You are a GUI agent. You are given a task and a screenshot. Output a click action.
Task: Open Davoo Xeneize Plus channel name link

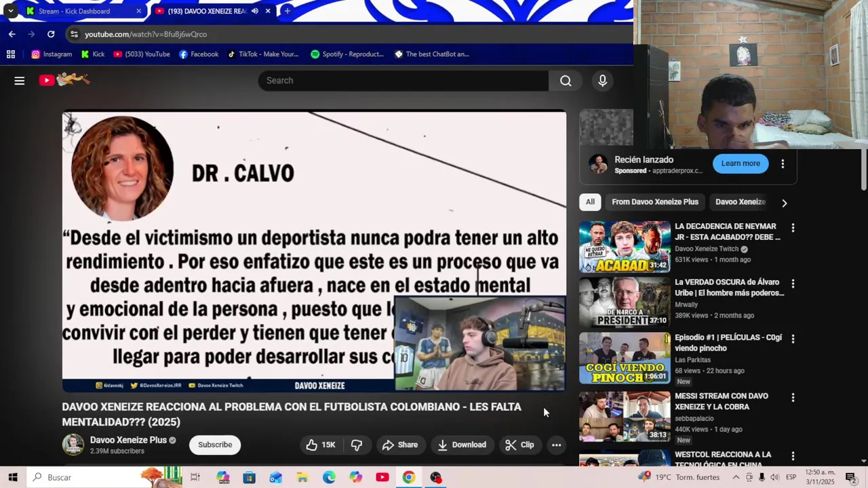coord(128,440)
